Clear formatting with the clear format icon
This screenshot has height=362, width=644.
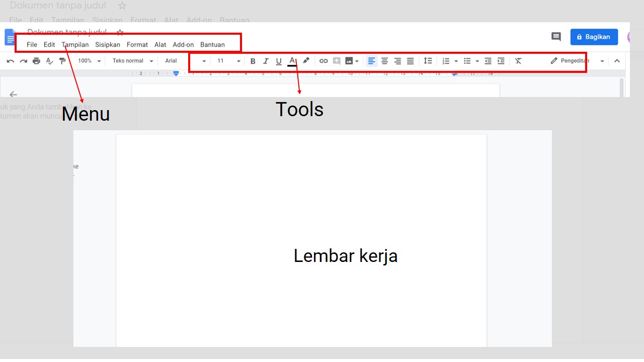click(518, 60)
